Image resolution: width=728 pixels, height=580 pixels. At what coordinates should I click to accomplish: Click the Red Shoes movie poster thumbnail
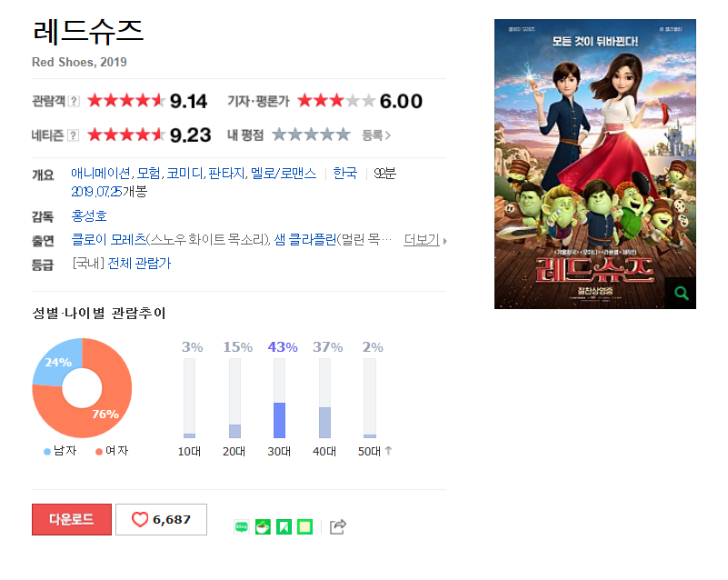(594, 164)
